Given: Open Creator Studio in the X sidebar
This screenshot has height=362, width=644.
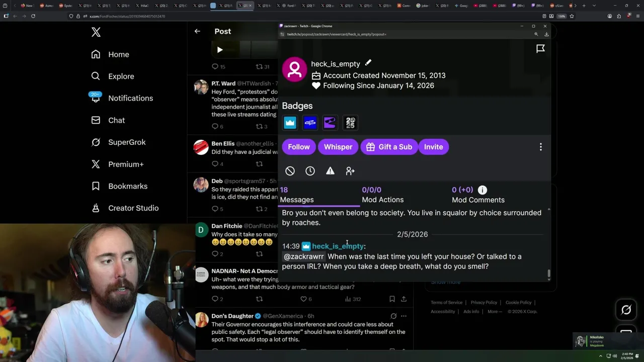Looking at the screenshot, I should click(x=125, y=208).
